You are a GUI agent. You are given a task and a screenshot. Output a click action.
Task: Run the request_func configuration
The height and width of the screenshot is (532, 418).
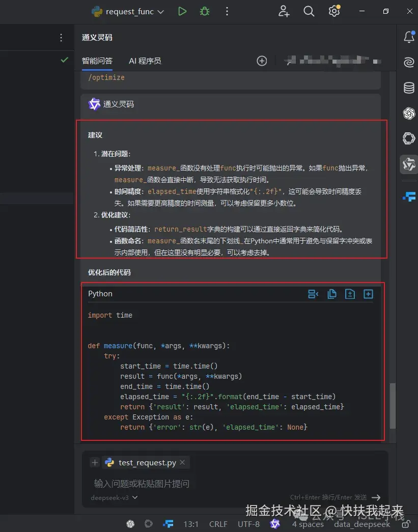182,12
